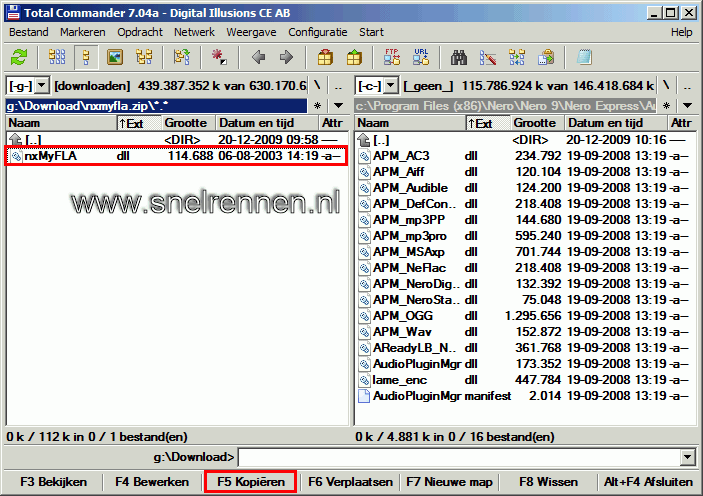Click the AudioPluginMgr manifest file icon
The height and width of the screenshot is (496, 703).
tap(364, 396)
